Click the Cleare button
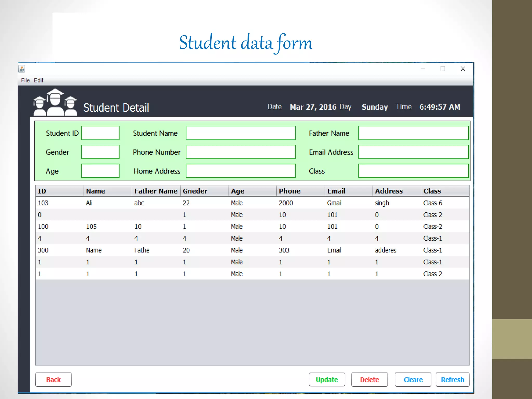The image size is (532, 399). 413,380
